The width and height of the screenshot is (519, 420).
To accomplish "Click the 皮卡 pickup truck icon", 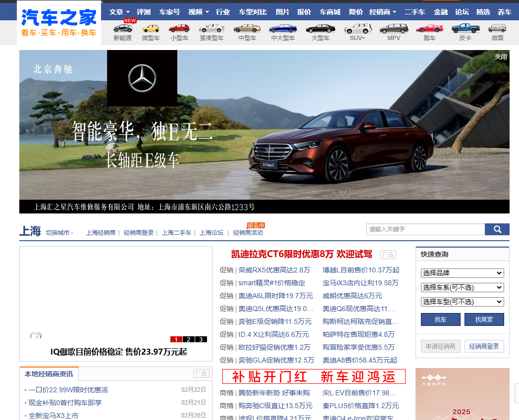I will tap(465, 29).
